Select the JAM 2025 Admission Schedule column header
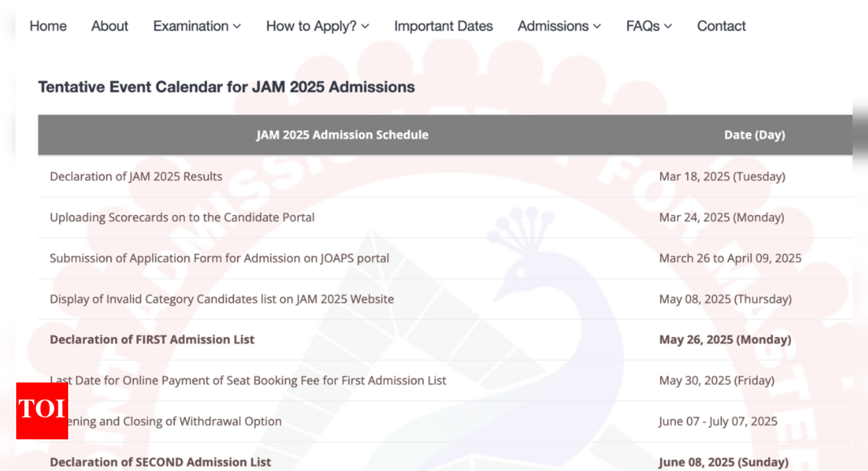 click(343, 135)
